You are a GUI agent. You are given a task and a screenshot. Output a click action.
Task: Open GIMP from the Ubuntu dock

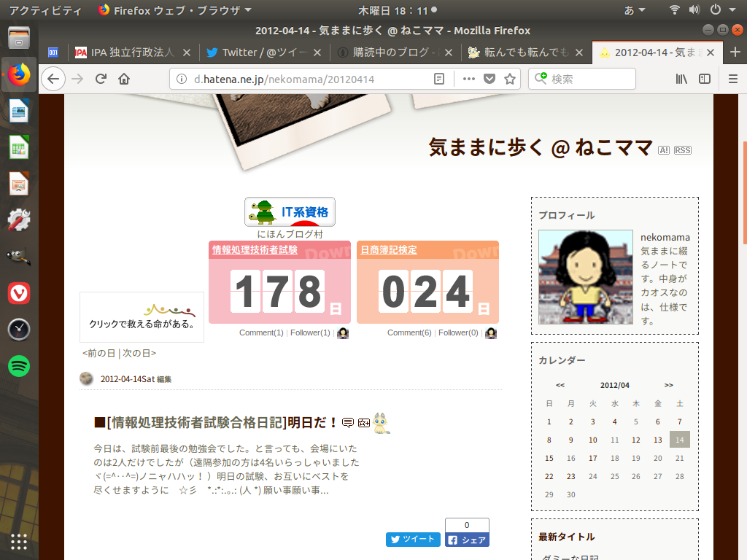tap(18, 257)
